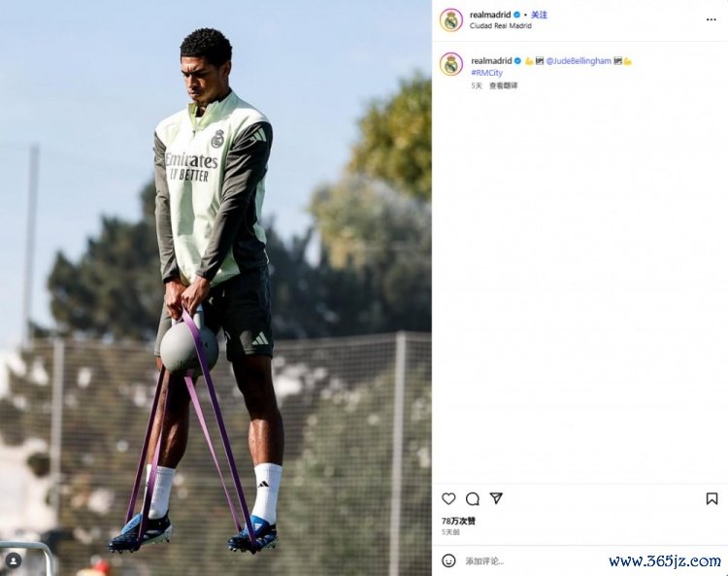Open the Ciudad Real Madrid location

(501, 26)
